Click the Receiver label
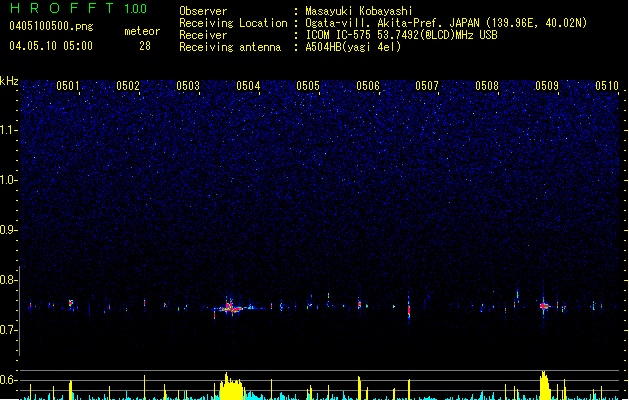This screenshot has height=400, width=629. point(203,35)
